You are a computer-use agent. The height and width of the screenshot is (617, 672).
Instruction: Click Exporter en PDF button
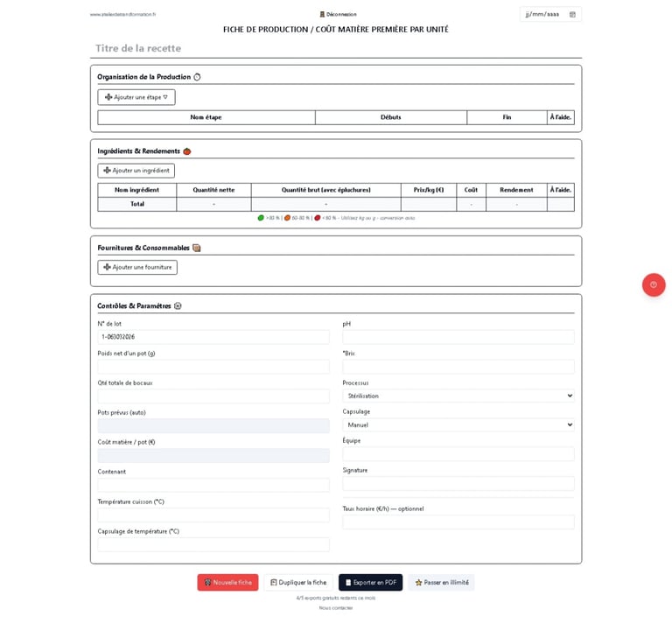[x=371, y=582]
